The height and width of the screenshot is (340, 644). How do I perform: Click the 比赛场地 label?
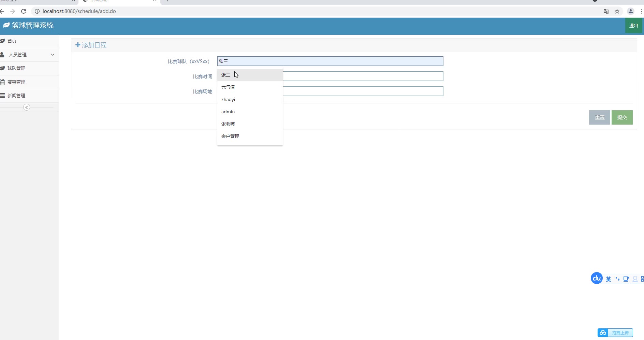click(203, 91)
